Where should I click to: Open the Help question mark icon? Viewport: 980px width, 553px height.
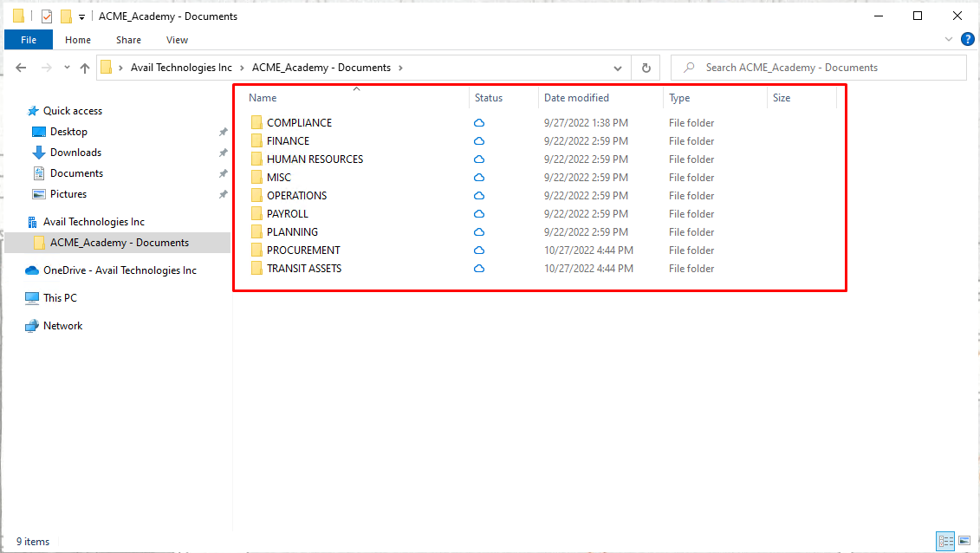pos(967,39)
